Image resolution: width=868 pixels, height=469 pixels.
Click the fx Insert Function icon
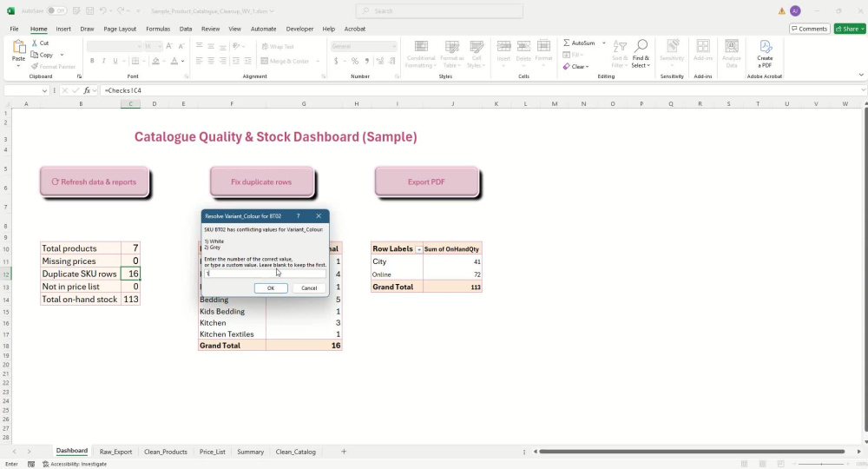click(87, 90)
